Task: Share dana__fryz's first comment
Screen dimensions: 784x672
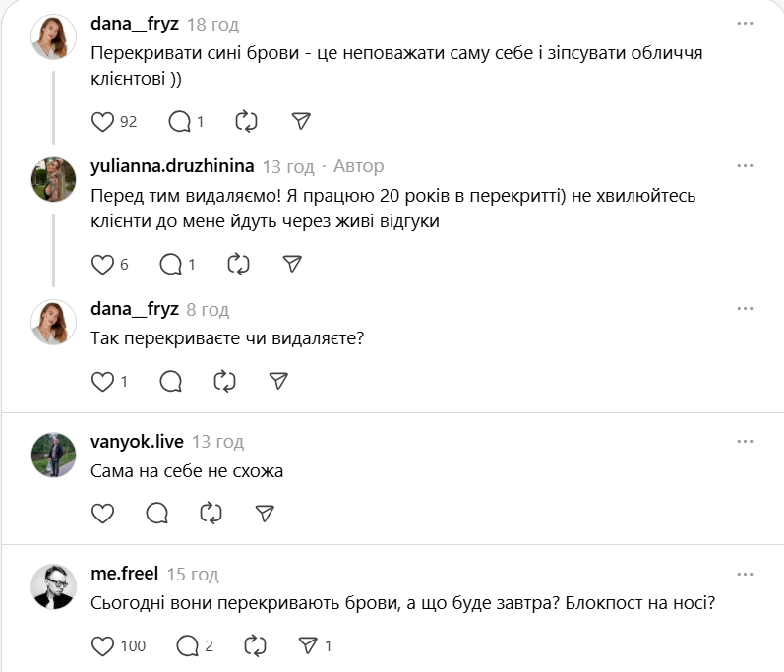Action: [302, 122]
